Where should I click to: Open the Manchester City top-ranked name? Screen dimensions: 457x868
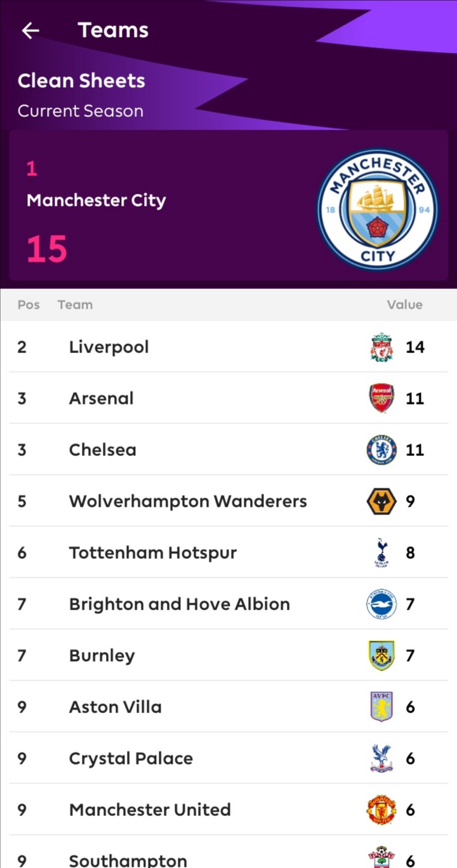(x=96, y=201)
